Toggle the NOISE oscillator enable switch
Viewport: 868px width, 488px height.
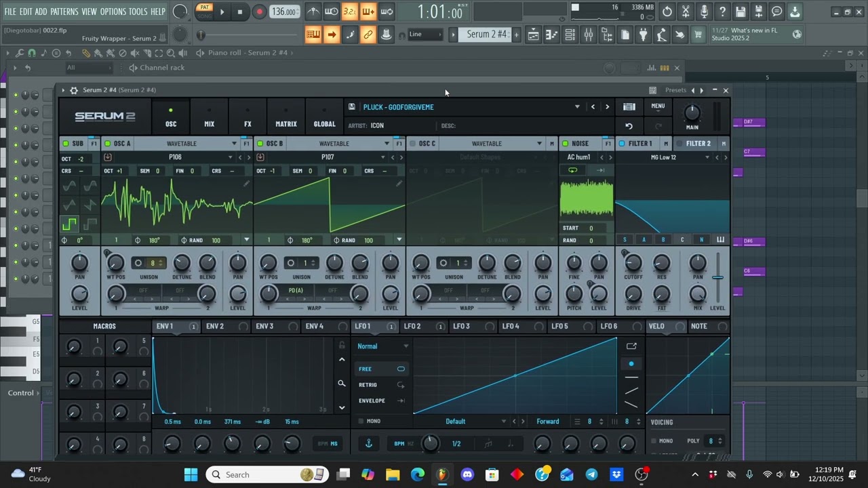pyautogui.click(x=566, y=144)
